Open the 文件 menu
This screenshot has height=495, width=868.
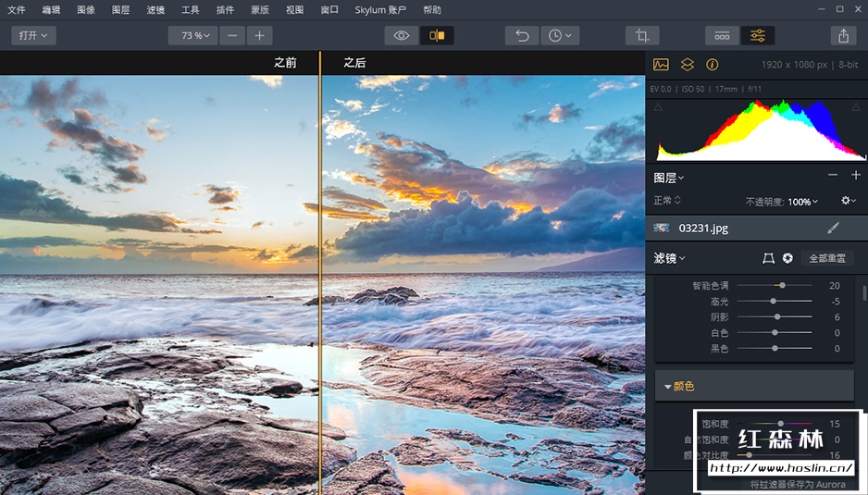[17, 10]
